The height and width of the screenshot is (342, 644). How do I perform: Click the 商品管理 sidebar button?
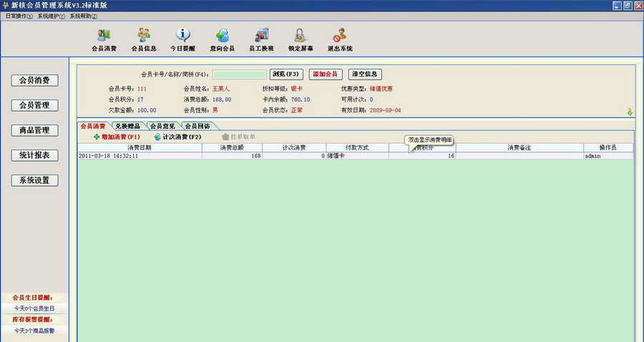(x=35, y=130)
